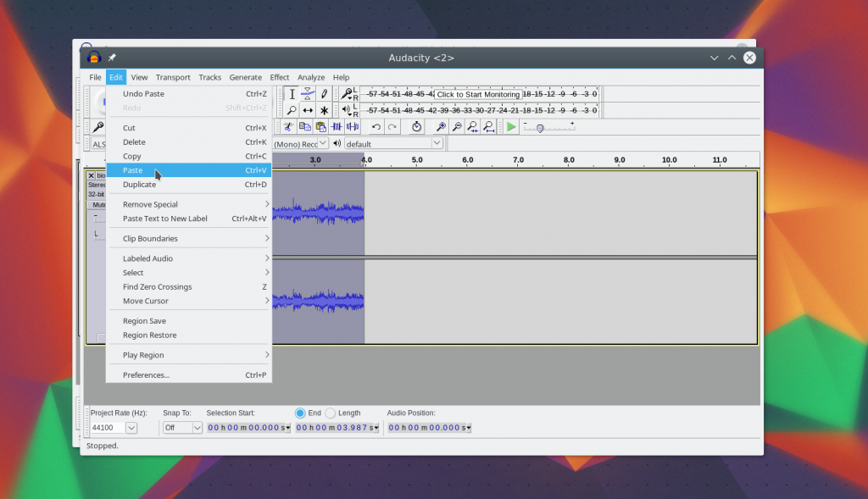Switch to the Length radio button
868x499 pixels.
point(331,413)
